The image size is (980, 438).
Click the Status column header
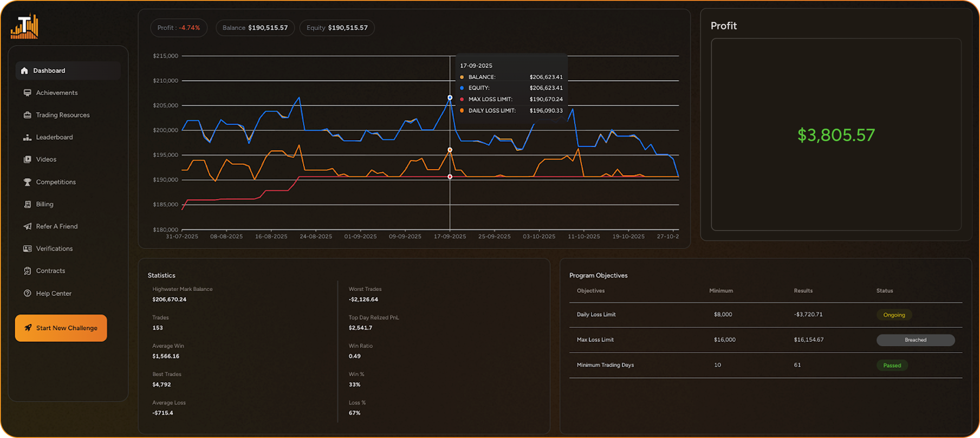coord(885,291)
